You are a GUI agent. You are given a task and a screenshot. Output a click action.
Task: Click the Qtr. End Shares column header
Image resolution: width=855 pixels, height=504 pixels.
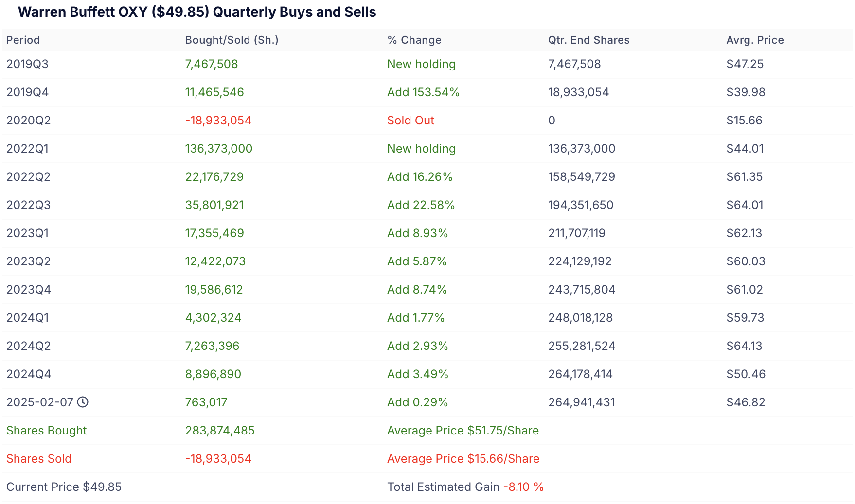click(x=588, y=40)
